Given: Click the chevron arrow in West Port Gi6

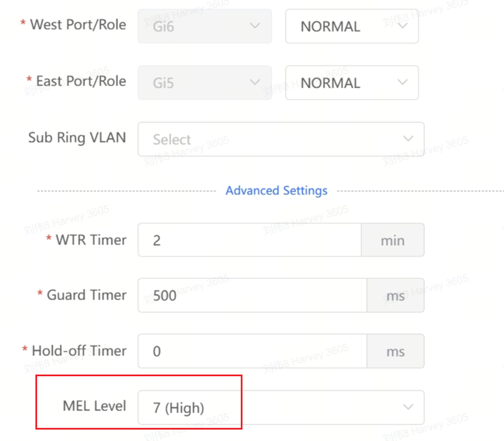Looking at the screenshot, I should [x=255, y=26].
